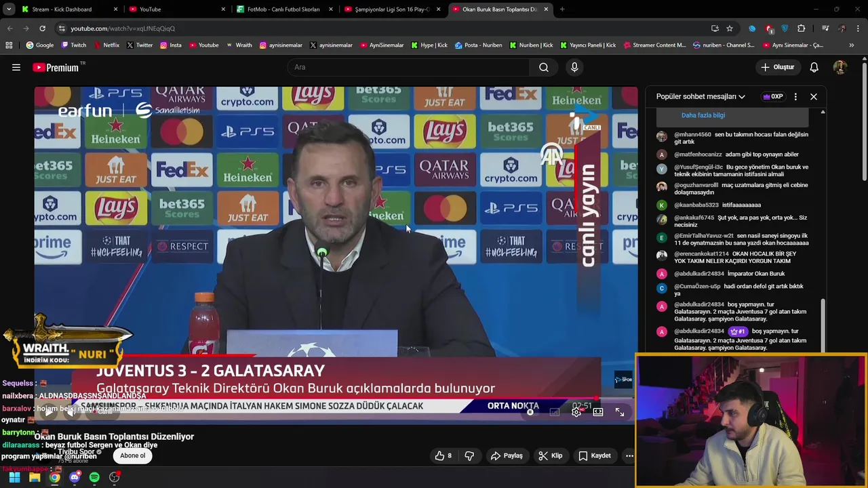Like the video with thumbs up
Image resolution: width=868 pixels, height=488 pixels.
(x=444, y=455)
